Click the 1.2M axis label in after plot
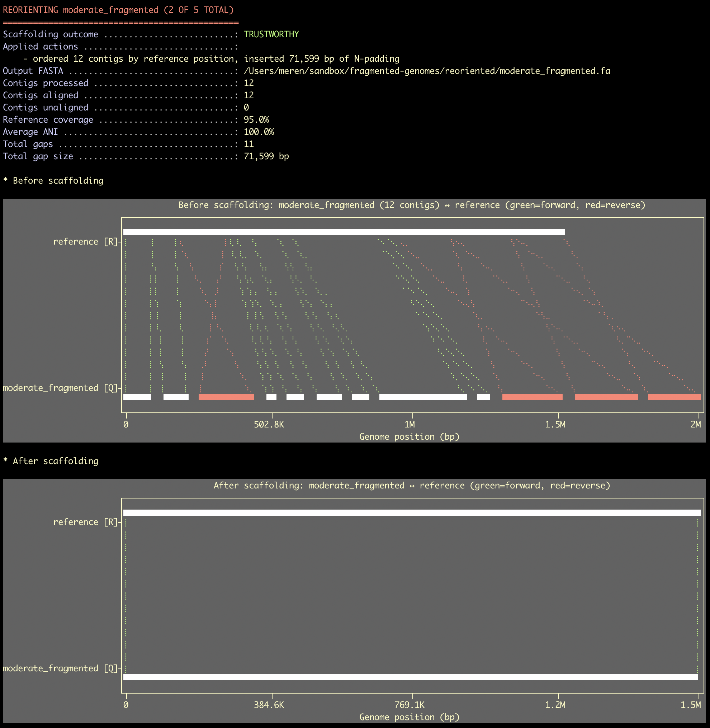Screen dimensions: 710x728 pos(555,705)
